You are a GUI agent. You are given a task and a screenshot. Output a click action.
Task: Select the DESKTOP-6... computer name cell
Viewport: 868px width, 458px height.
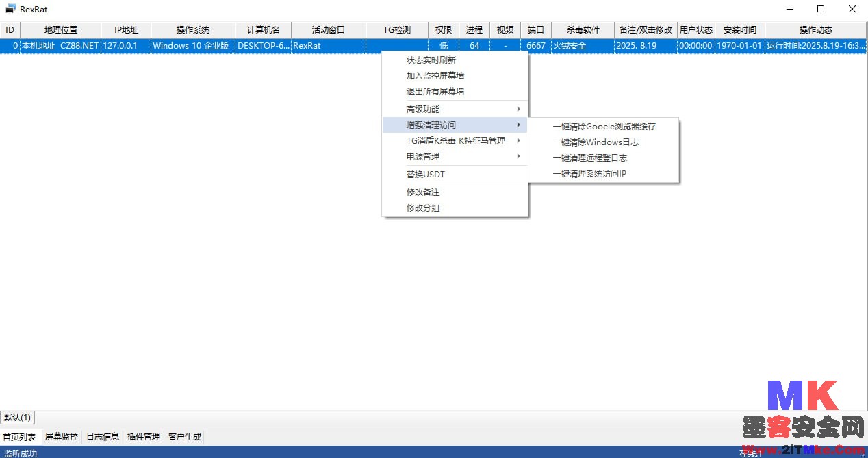[263, 46]
